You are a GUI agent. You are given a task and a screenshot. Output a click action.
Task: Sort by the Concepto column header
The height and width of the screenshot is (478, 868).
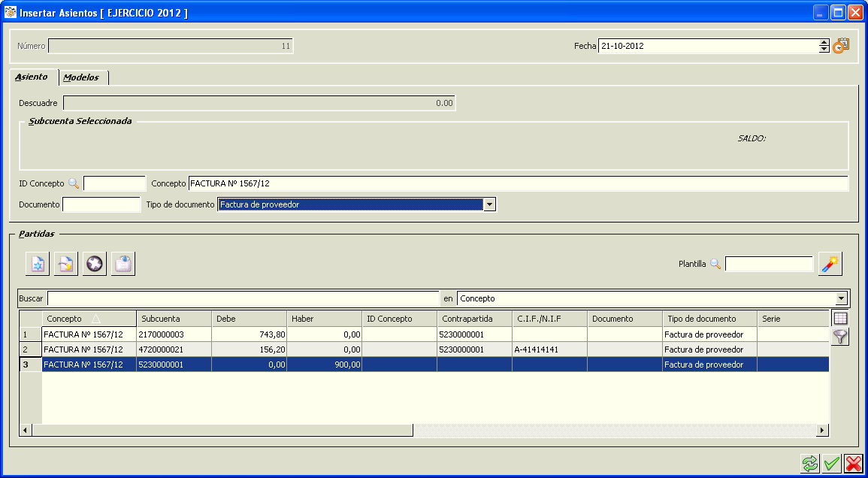pos(89,319)
